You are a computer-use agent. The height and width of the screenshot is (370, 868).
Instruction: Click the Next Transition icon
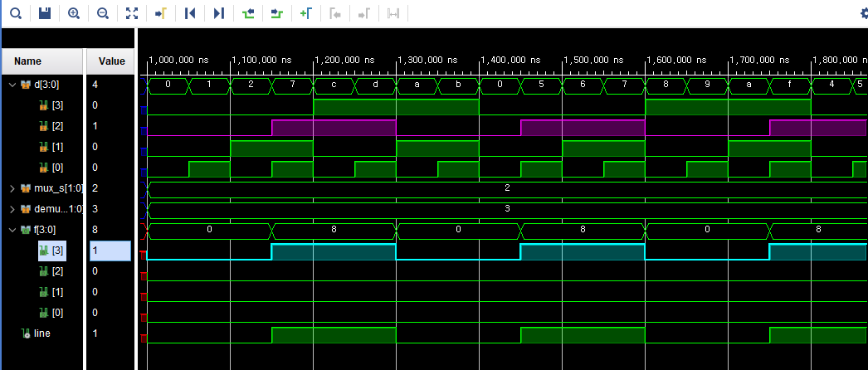[277, 12]
